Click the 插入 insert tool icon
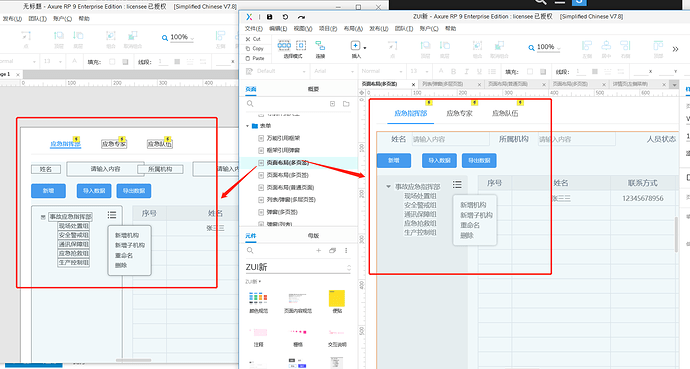 [x=355, y=46]
